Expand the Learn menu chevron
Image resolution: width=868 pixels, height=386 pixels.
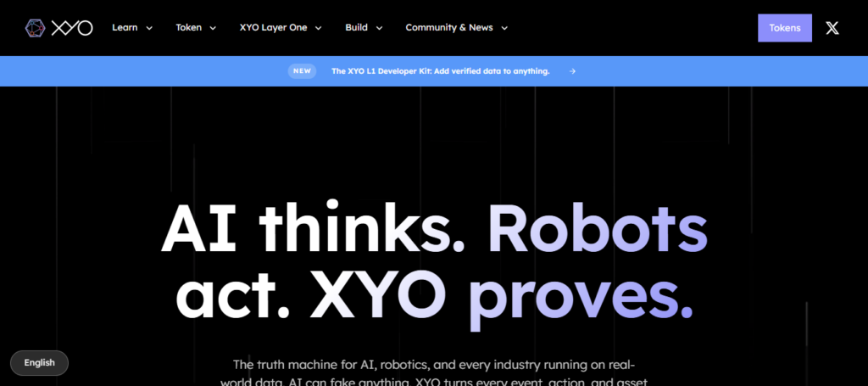(x=149, y=28)
